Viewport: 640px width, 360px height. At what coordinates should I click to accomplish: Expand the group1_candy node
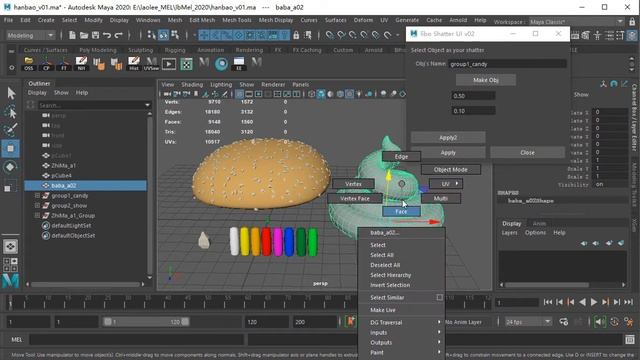[37, 196]
